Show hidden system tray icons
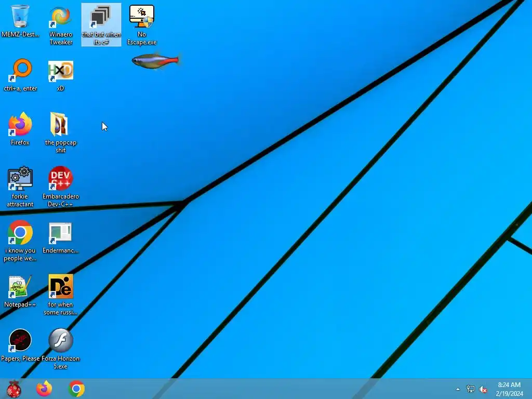This screenshot has height=399, width=532. tap(458, 389)
